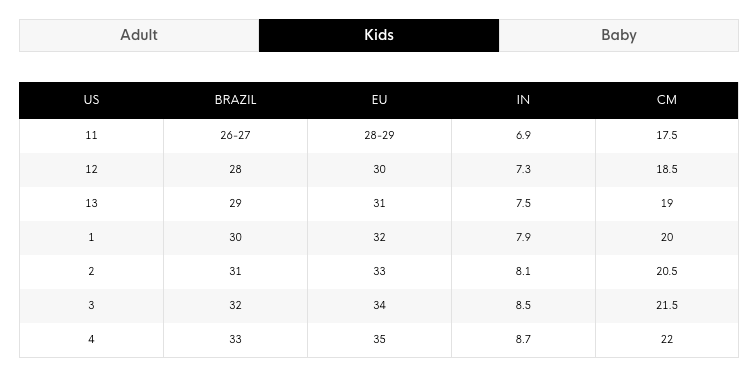Select EU size 35 cell
The image size is (753, 378).
pos(379,340)
